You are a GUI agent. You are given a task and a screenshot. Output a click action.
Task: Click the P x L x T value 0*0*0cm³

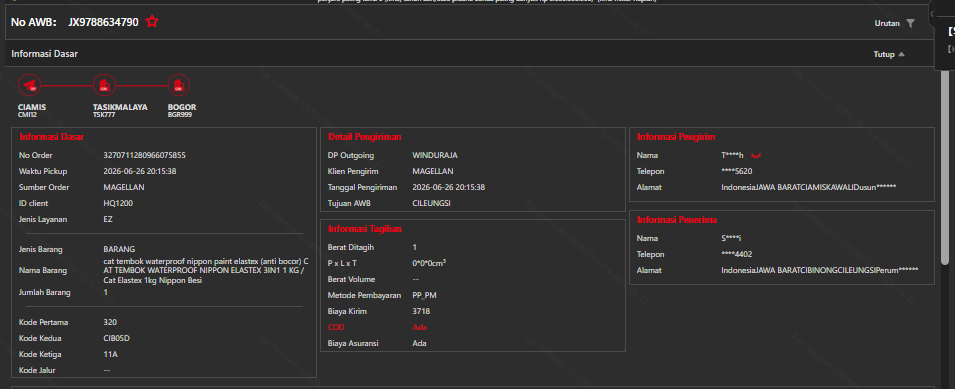coord(430,263)
